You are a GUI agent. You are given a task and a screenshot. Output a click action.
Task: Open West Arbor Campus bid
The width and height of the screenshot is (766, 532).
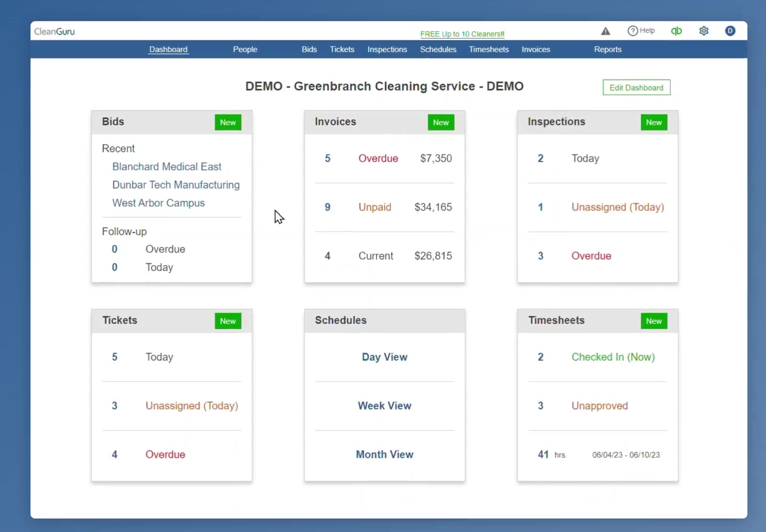pos(158,203)
